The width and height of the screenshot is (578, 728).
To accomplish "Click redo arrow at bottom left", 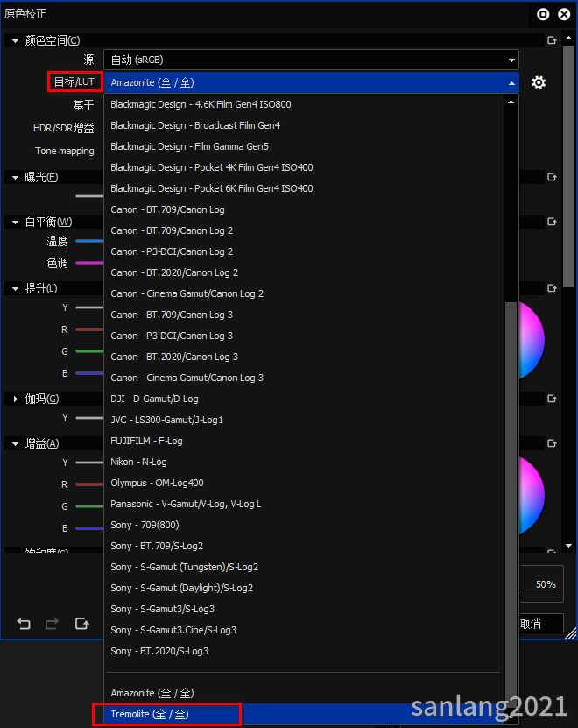I will (52, 624).
